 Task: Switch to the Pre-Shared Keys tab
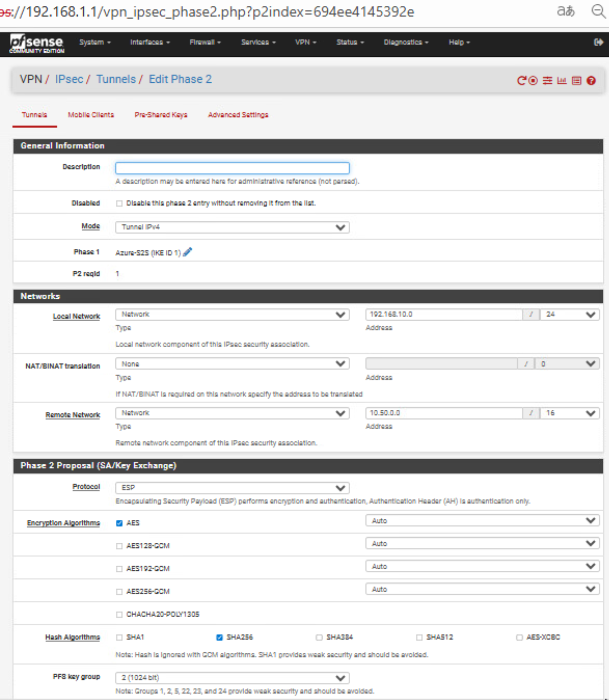click(161, 115)
